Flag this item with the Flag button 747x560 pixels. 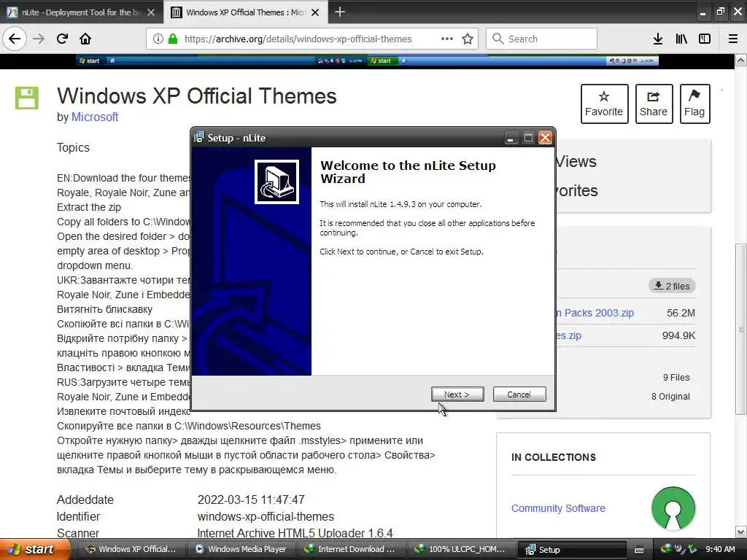click(694, 104)
